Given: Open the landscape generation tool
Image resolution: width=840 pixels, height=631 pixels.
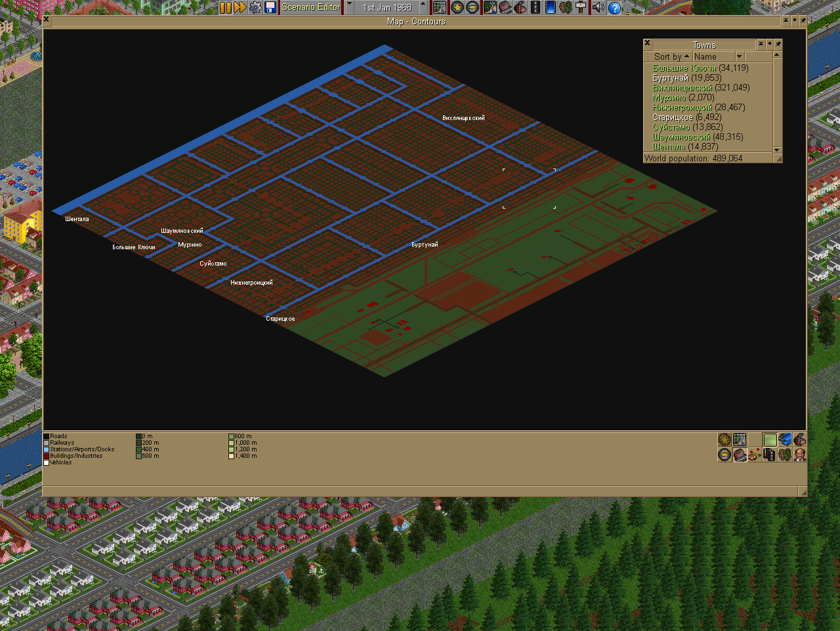Looking at the screenshot, I should pos(490,7).
